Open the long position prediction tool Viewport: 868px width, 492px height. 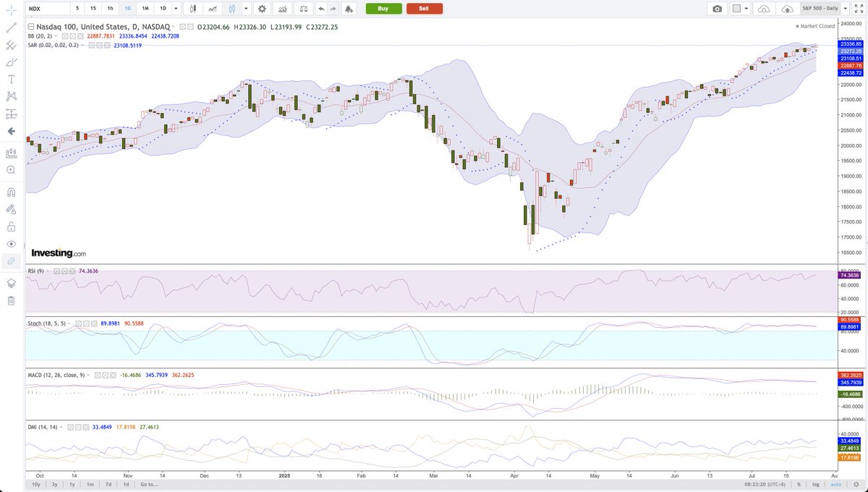pyautogui.click(x=11, y=114)
